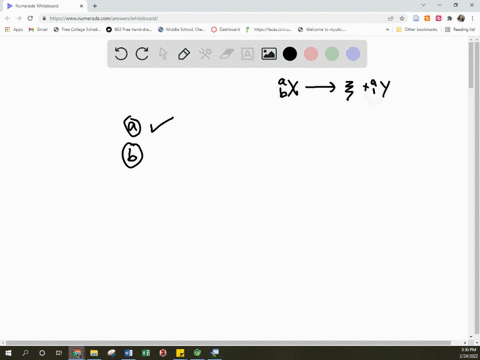Select the text box tool
480x360 pixels.
tap(247, 54)
